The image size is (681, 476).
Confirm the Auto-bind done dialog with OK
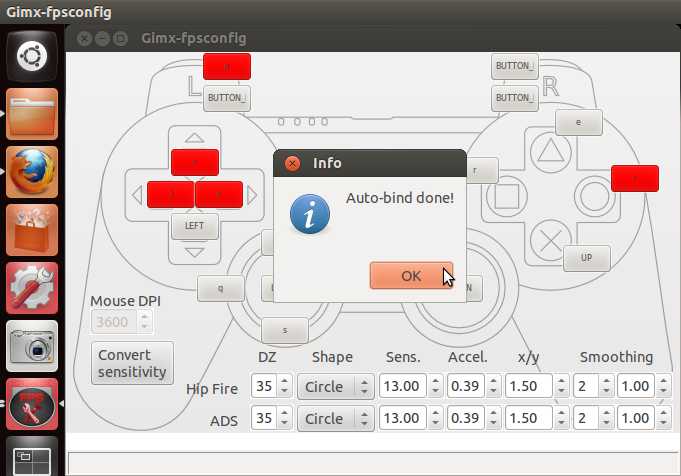coord(411,276)
